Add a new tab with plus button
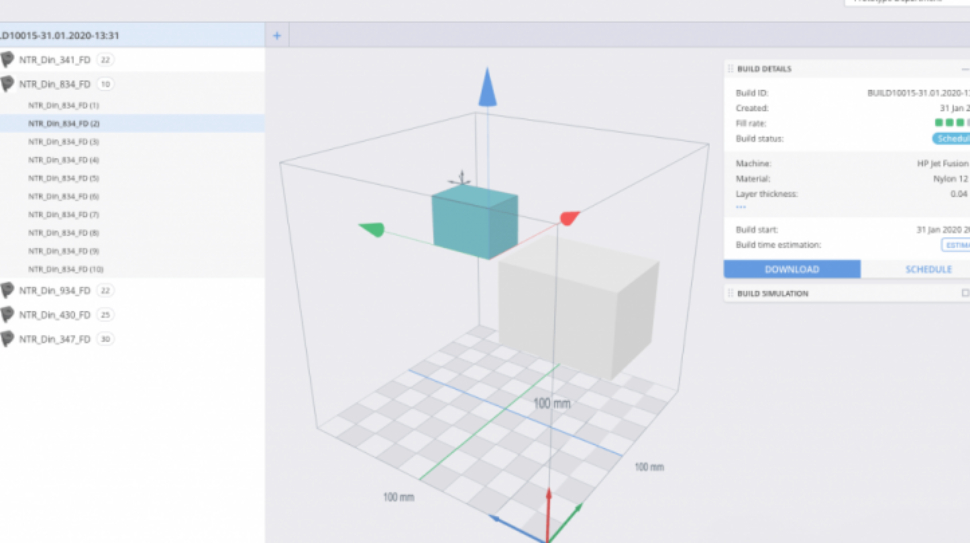970x543 pixels. click(x=277, y=36)
